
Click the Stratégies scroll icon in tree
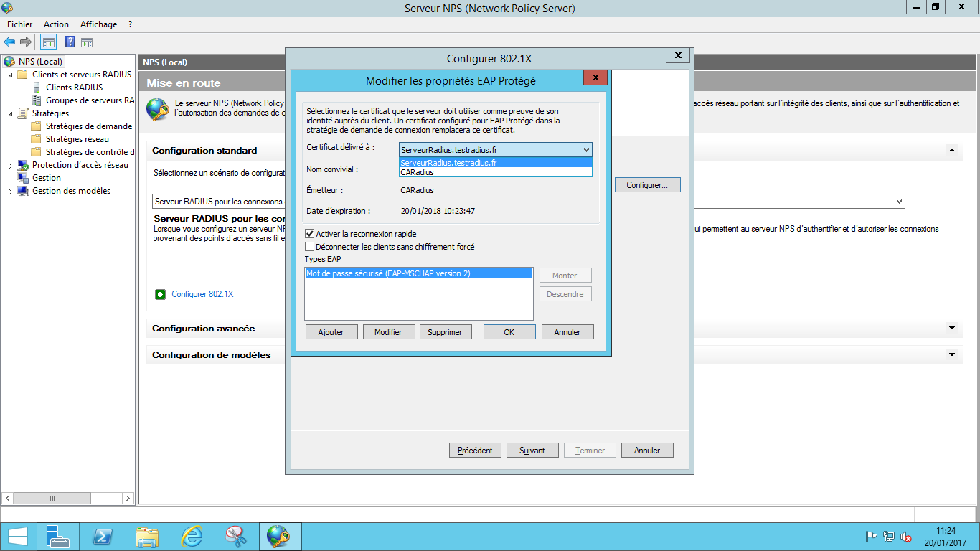pyautogui.click(x=22, y=113)
